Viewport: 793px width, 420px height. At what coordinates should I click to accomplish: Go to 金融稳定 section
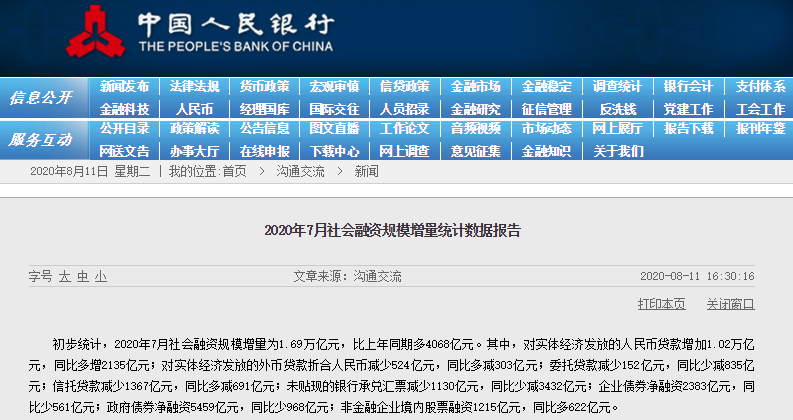tap(547, 87)
